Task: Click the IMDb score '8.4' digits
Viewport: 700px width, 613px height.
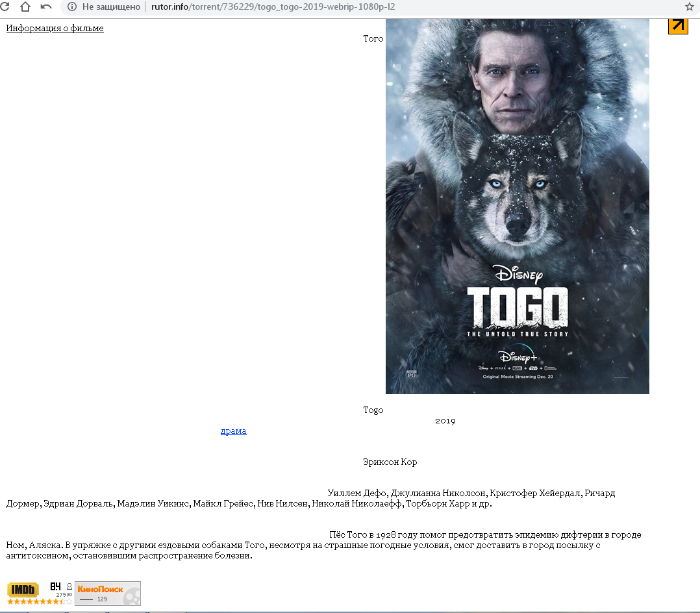Action: (55, 586)
